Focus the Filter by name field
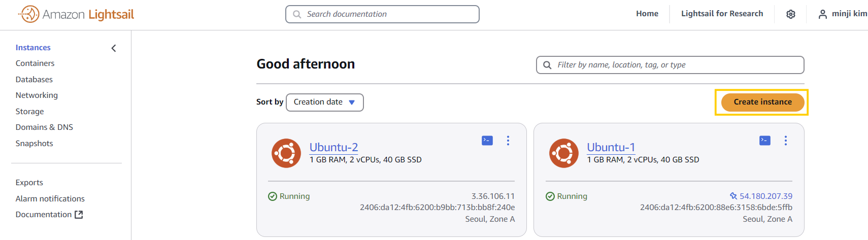 tap(670, 65)
